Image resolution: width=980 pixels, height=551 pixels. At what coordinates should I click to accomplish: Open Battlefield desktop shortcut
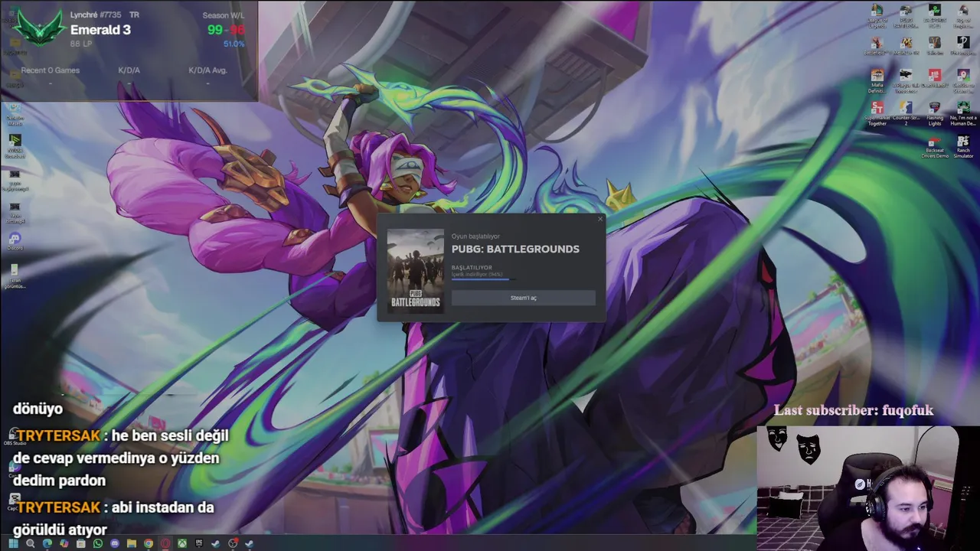point(877,46)
